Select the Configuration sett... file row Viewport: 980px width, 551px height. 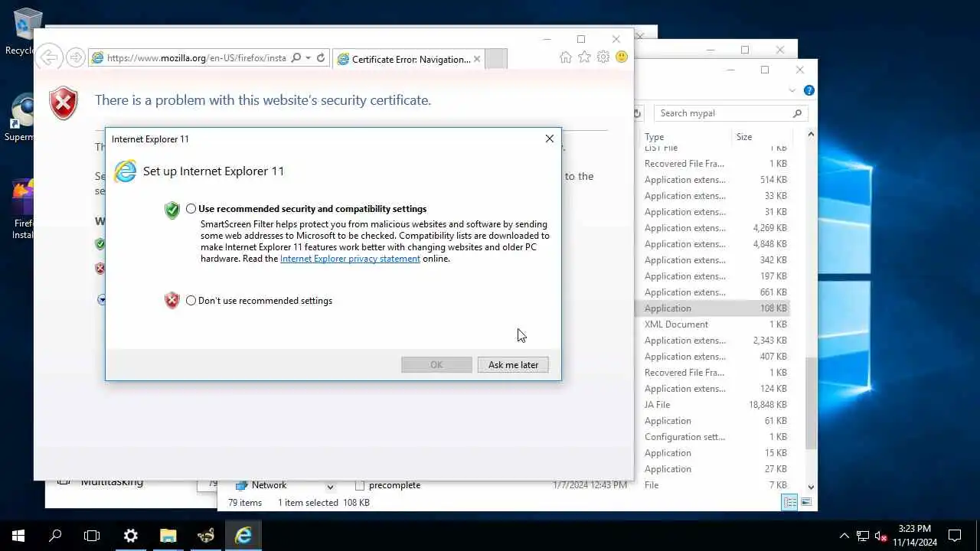[x=712, y=437]
